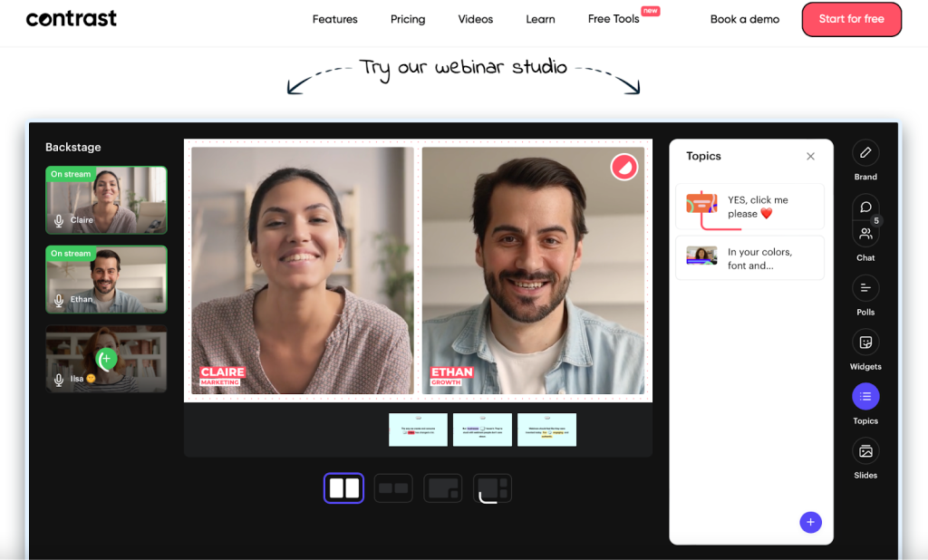
Task: Toggle Ilsa's microphone in Backstage
Action: (x=59, y=380)
